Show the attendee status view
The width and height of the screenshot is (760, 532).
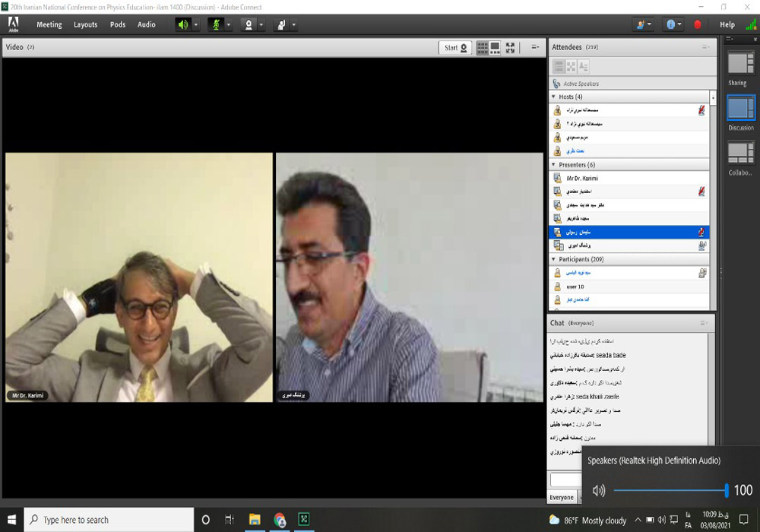(x=584, y=67)
